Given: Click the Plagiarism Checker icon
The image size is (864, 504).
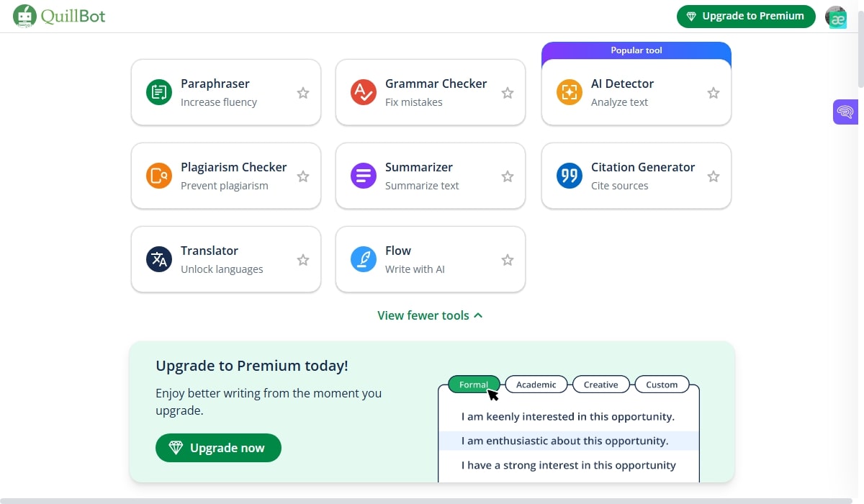Looking at the screenshot, I should (159, 176).
